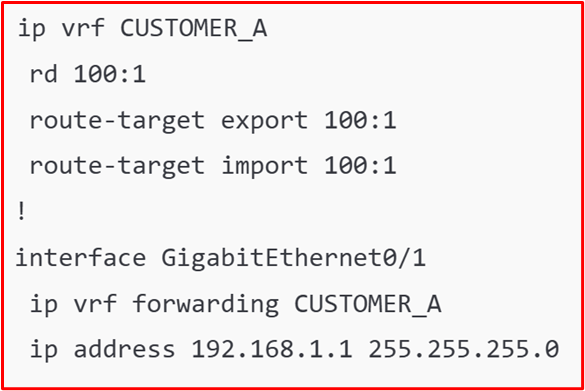585x391 pixels.
Task: Click the word 'import'
Action: (x=265, y=165)
